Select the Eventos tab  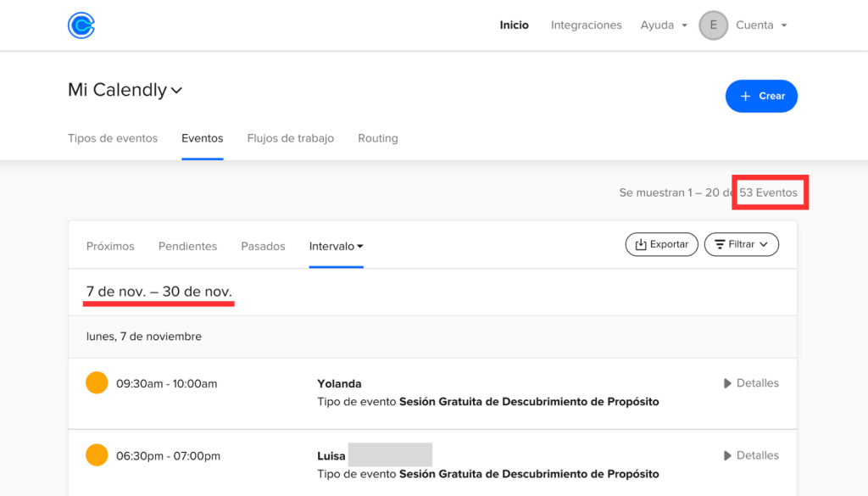[x=203, y=138]
